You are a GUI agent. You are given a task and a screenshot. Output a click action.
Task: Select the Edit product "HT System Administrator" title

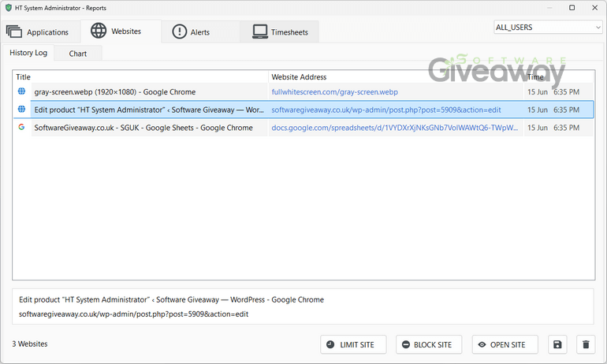(149, 110)
